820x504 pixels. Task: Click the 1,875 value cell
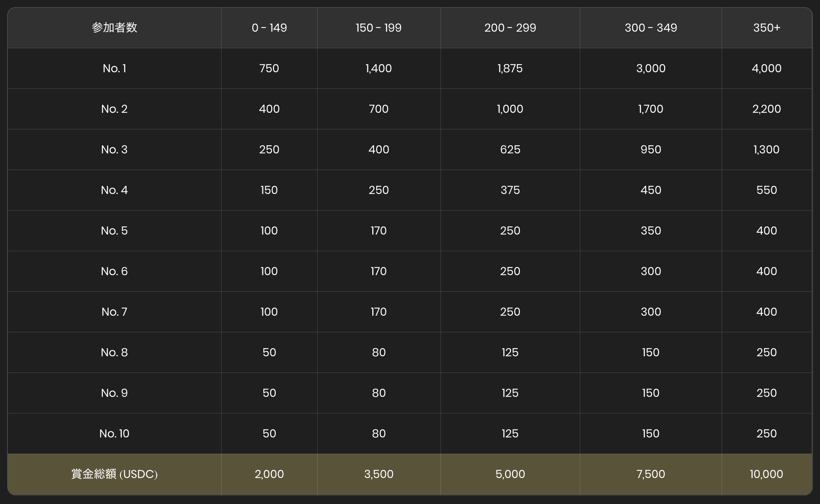click(510, 68)
